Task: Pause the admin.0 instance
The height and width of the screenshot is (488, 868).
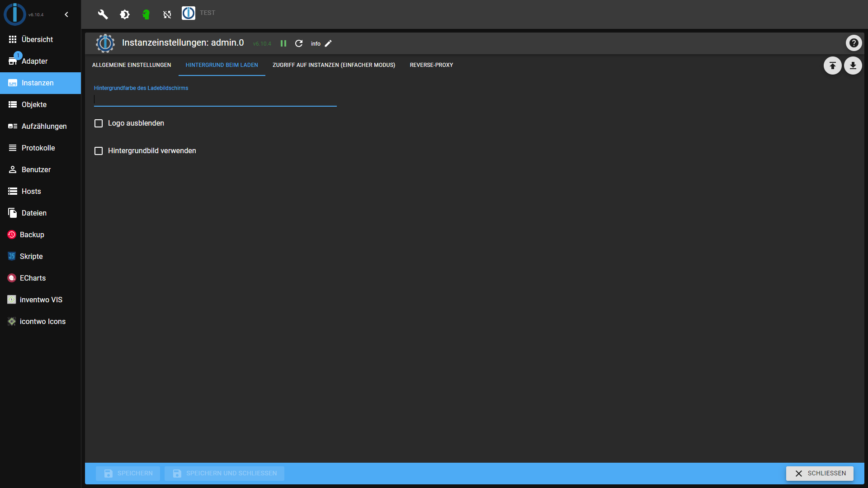Action: [x=283, y=43]
